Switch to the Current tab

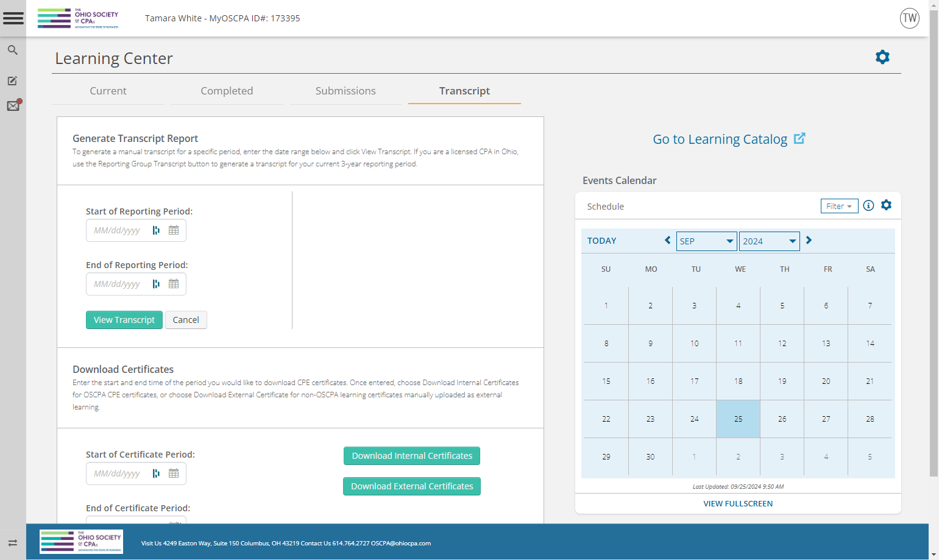coord(108,91)
